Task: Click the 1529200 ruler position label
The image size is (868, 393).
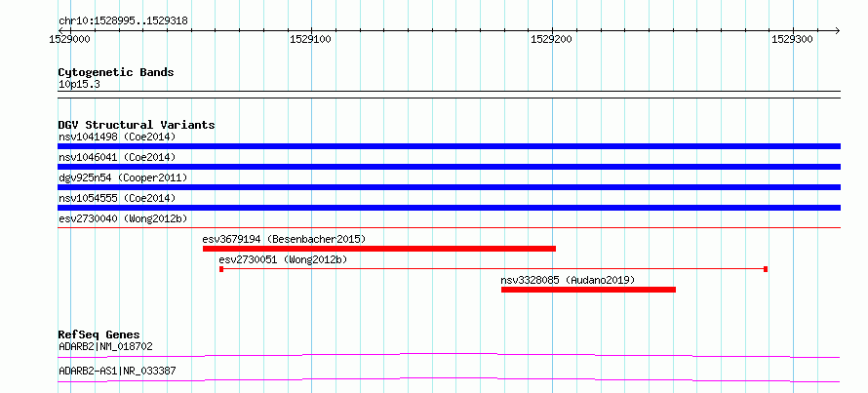Action: point(552,39)
